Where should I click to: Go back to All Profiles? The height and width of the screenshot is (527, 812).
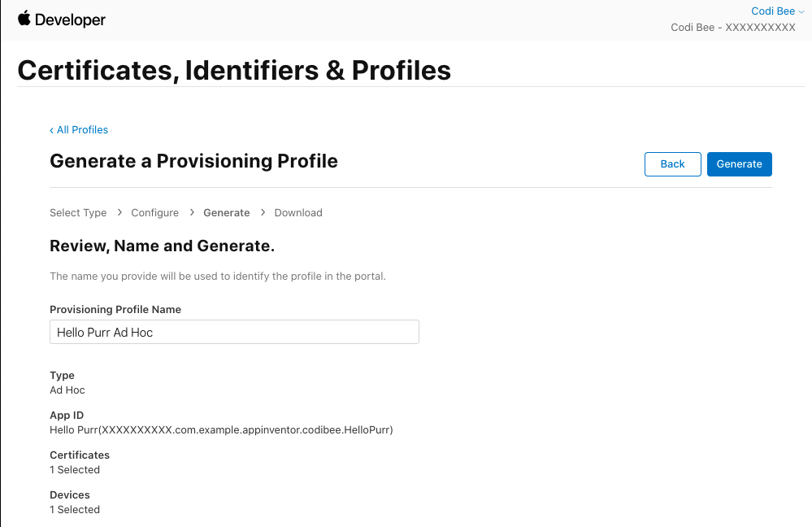point(79,130)
